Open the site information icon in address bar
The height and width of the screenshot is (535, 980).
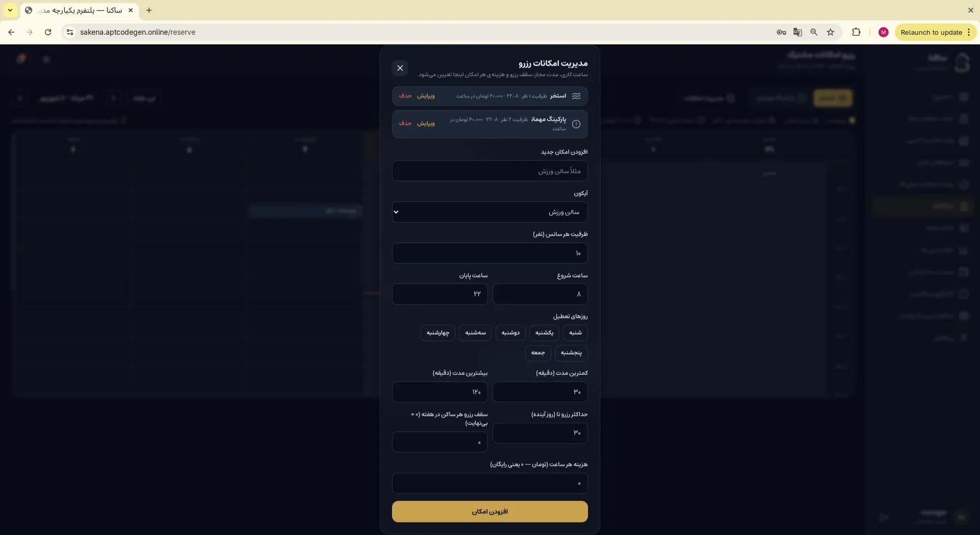pyautogui.click(x=70, y=32)
